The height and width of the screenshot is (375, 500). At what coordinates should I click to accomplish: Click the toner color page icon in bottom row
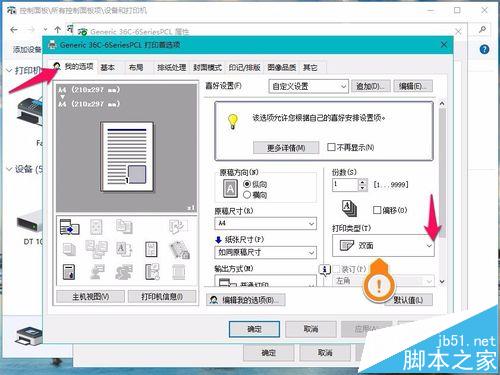(x=69, y=272)
